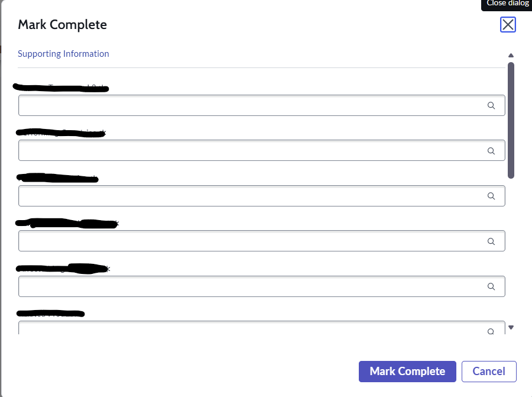Open lookup search in third field
532x397 pixels.
pos(491,196)
